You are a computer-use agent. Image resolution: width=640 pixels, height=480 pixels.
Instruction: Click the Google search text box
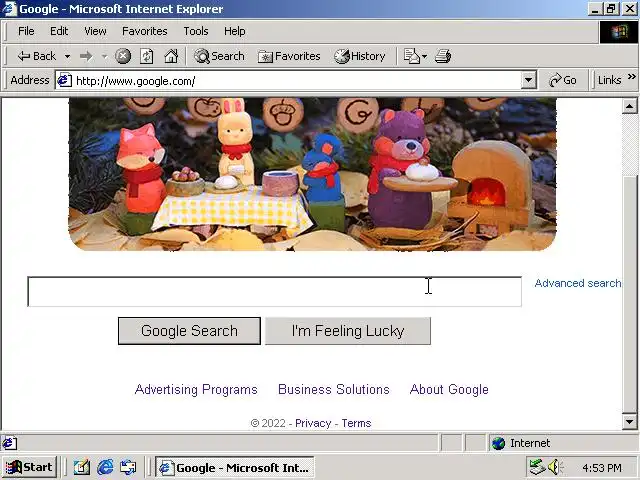(274, 291)
